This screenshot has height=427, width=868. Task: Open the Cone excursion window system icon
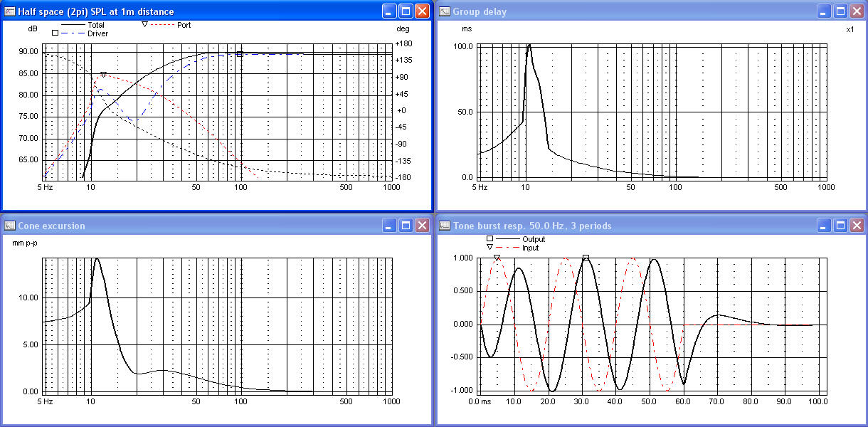[10, 226]
